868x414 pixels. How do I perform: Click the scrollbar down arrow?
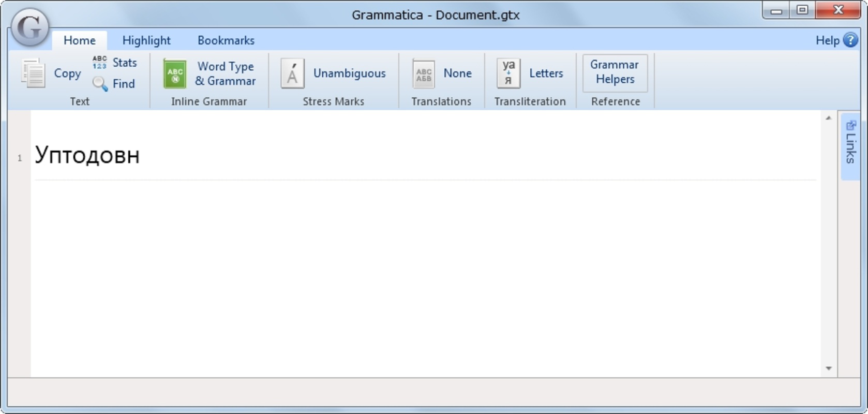[x=829, y=368]
